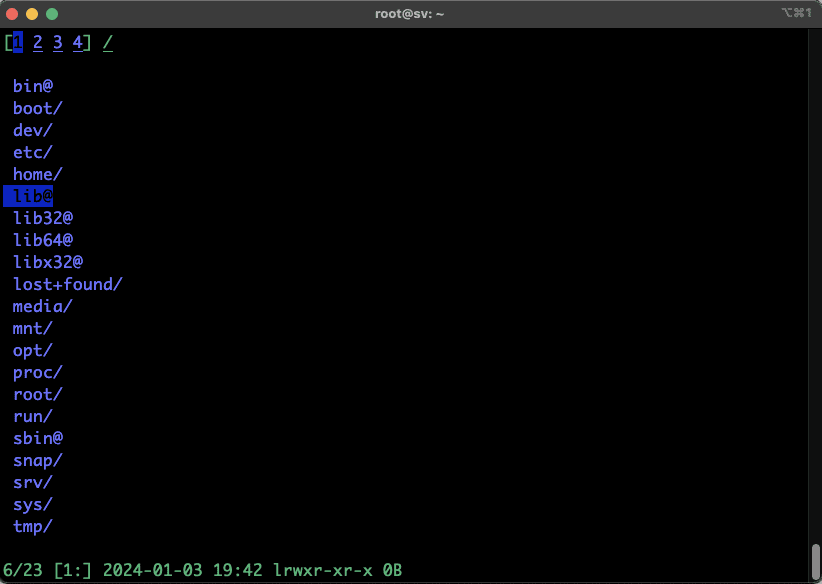Select the tmp/ directory
Screen dimensions: 822x584
(33, 526)
